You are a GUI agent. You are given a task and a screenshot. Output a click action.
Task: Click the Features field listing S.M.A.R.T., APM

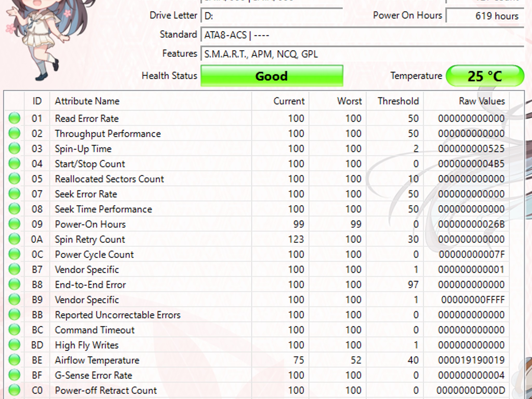coord(362,54)
